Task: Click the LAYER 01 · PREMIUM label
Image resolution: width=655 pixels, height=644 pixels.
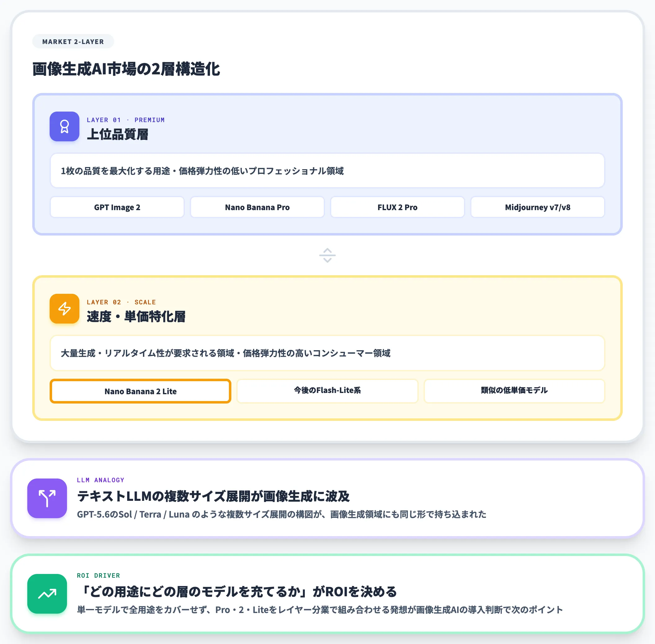Action: 126,120
